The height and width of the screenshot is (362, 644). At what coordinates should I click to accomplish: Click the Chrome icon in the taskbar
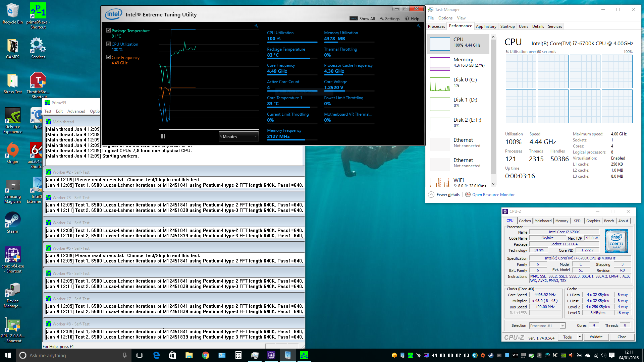pyautogui.click(x=205, y=355)
